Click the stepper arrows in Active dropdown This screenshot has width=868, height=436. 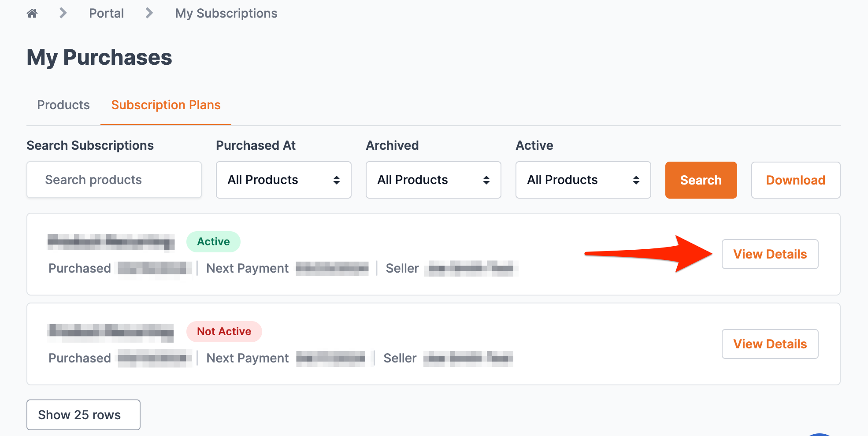coord(636,180)
